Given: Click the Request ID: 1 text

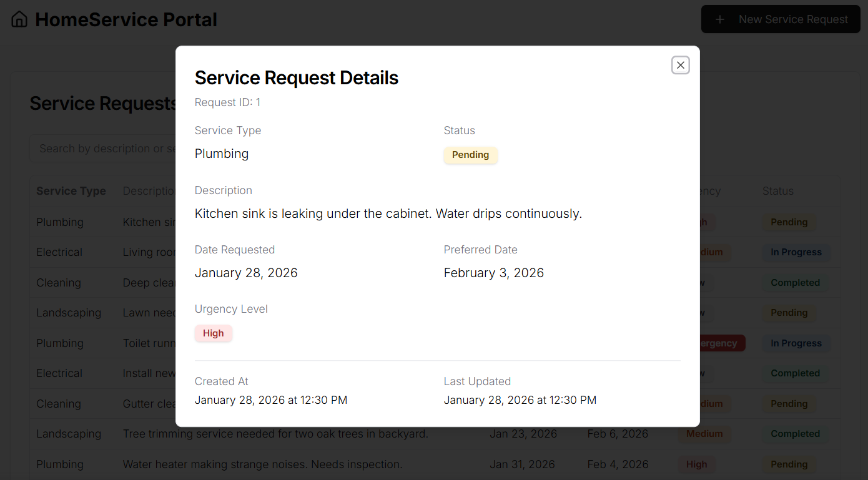Looking at the screenshot, I should [227, 102].
